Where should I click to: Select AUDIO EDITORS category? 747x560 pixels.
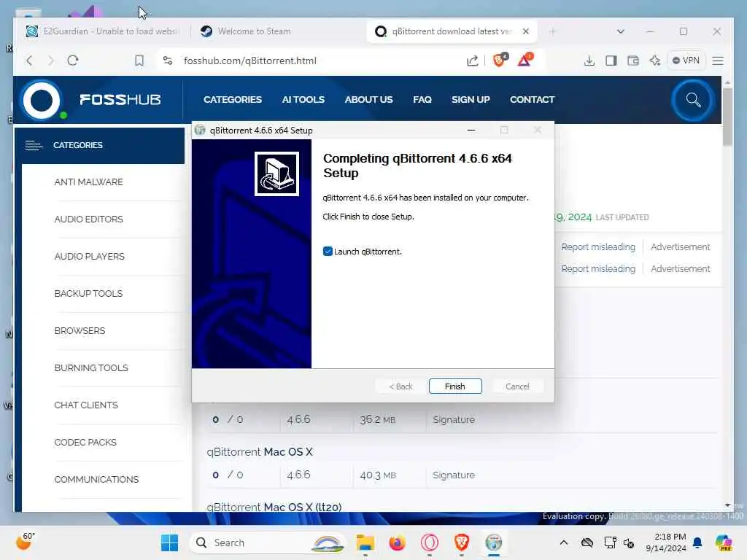tap(88, 219)
